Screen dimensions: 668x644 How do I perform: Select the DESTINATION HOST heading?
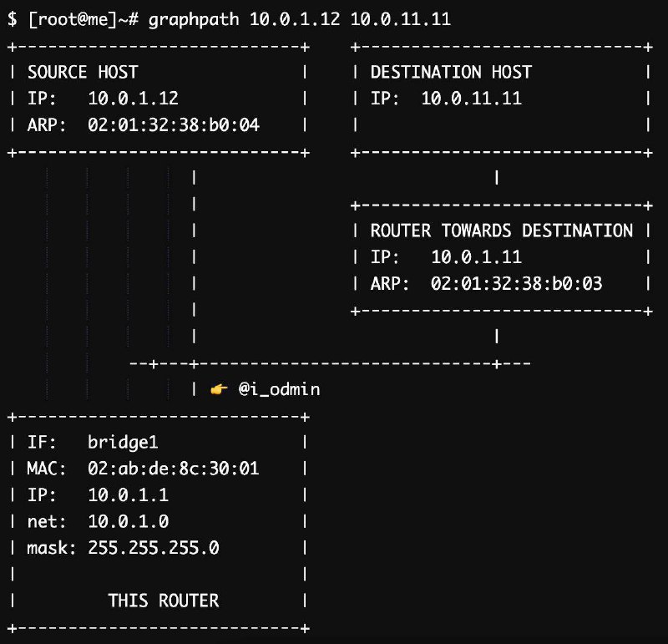pos(451,72)
